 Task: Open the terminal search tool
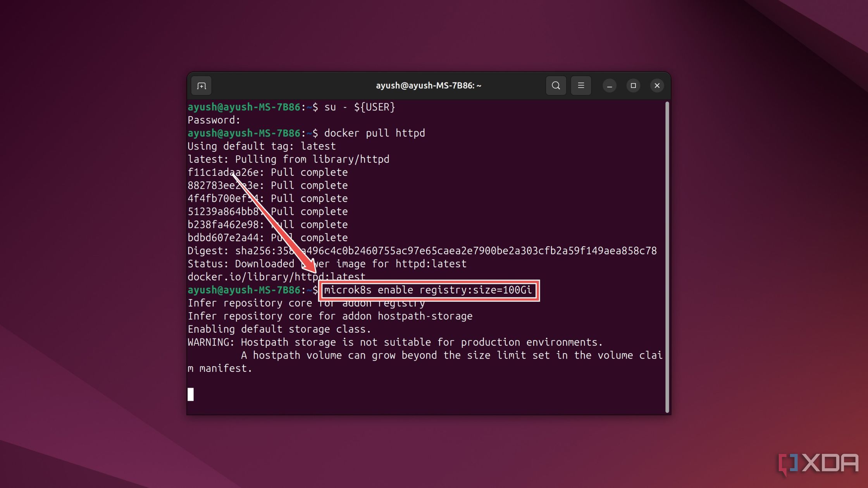[x=556, y=86]
